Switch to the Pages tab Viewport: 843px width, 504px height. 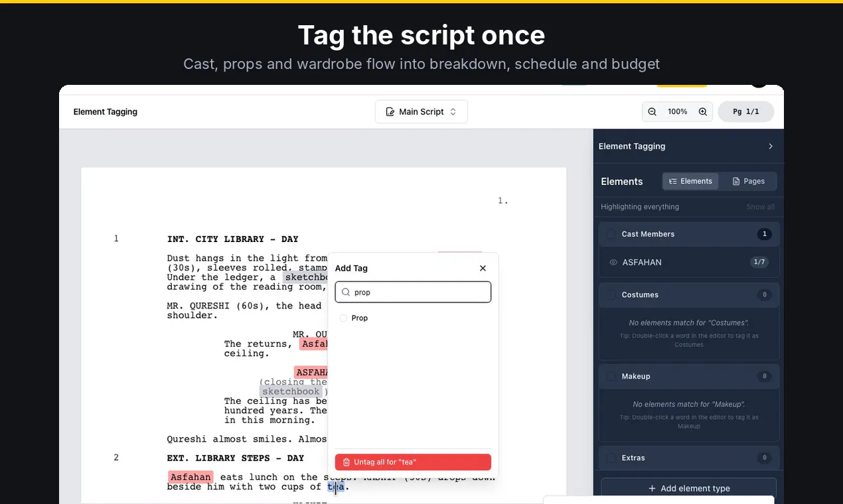click(x=748, y=181)
